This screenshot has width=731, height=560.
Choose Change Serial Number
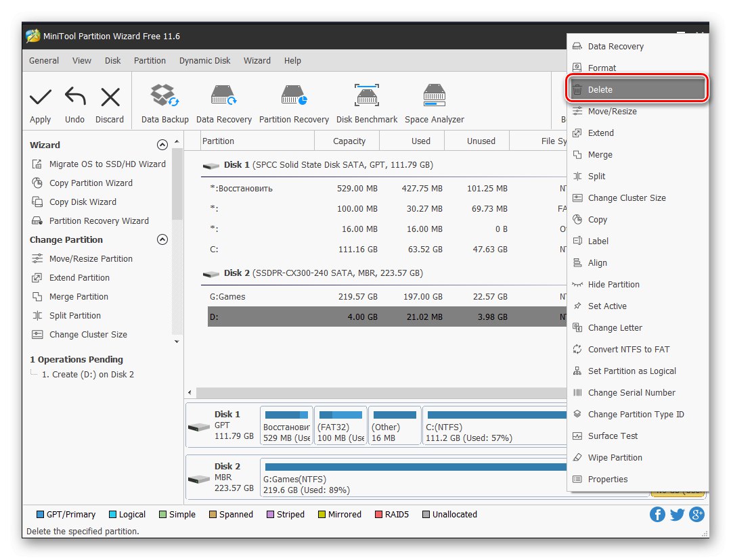[637, 393]
